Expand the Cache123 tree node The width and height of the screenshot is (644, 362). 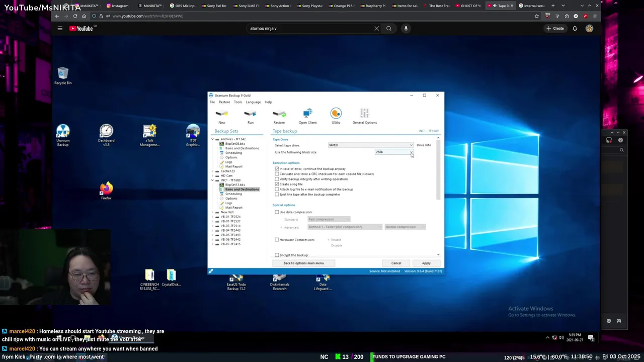[212, 171]
